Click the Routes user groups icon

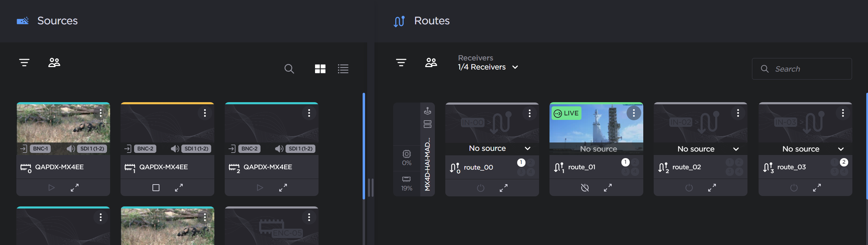point(431,63)
